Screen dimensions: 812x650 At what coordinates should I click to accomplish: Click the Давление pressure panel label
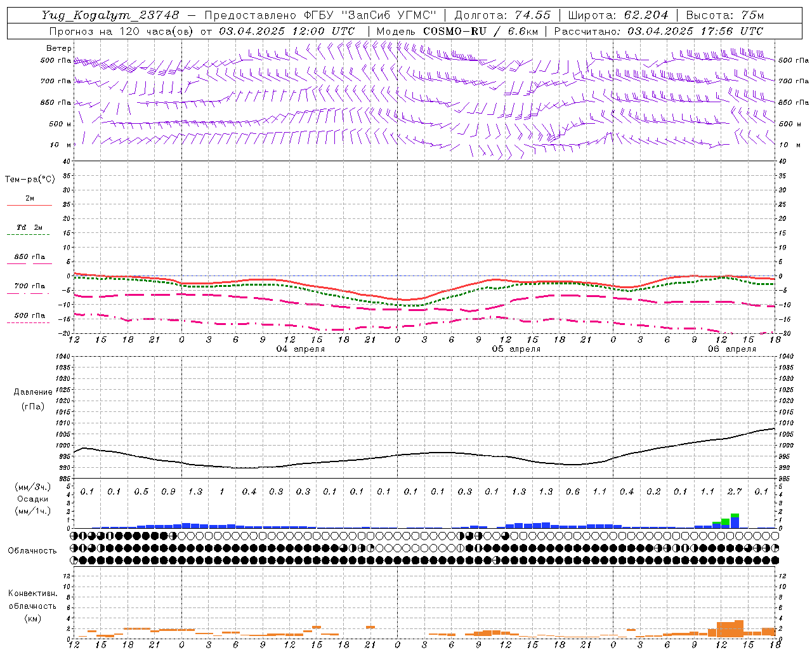point(33,392)
